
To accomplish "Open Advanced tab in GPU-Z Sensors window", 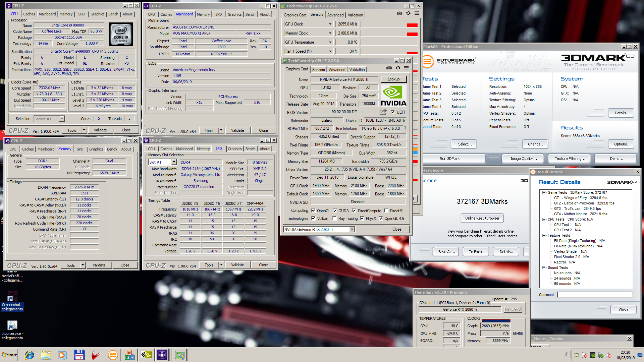I will click(335, 15).
